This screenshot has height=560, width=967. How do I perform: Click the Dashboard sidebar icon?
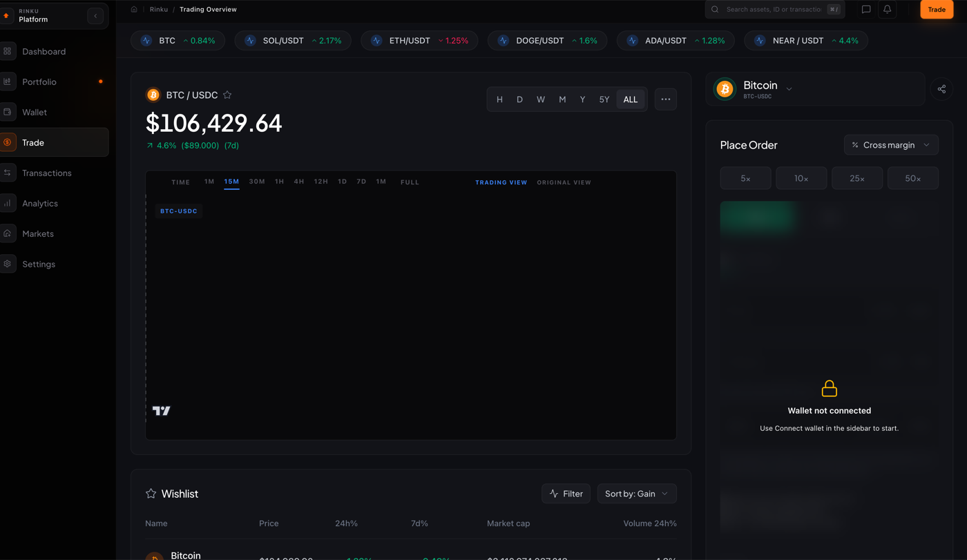tap(8, 51)
